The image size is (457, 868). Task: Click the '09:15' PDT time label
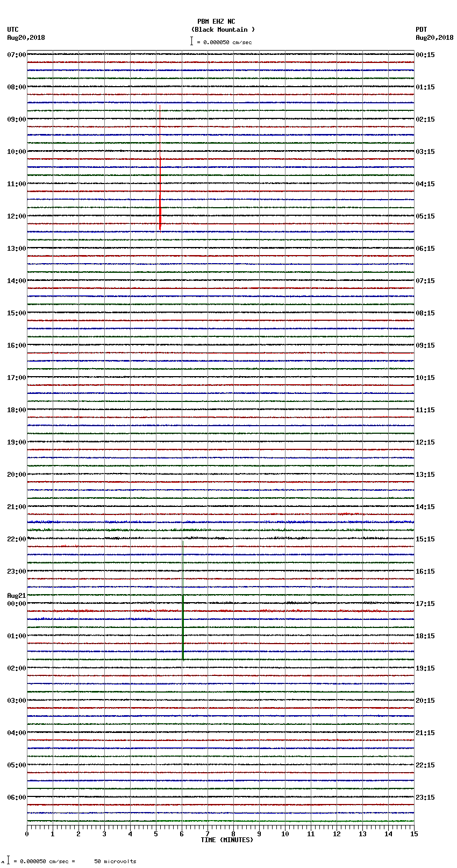point(425,345)
